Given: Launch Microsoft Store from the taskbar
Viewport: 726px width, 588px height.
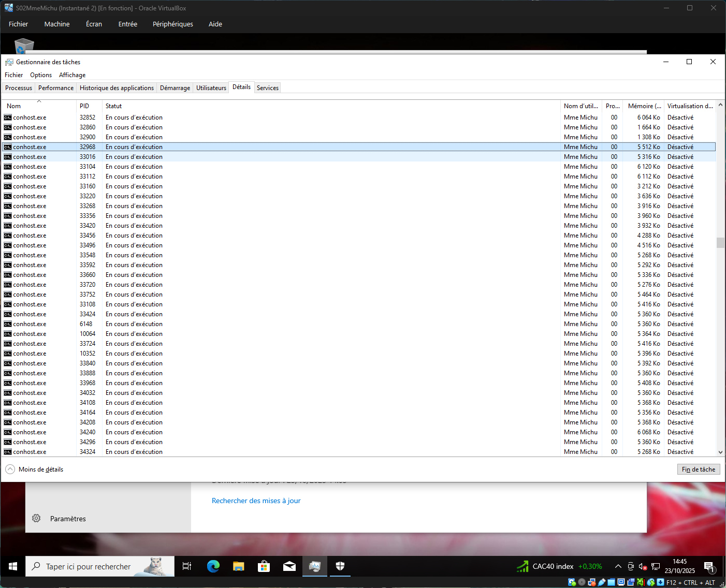Looking at the screenshot, I should point(264,566).
